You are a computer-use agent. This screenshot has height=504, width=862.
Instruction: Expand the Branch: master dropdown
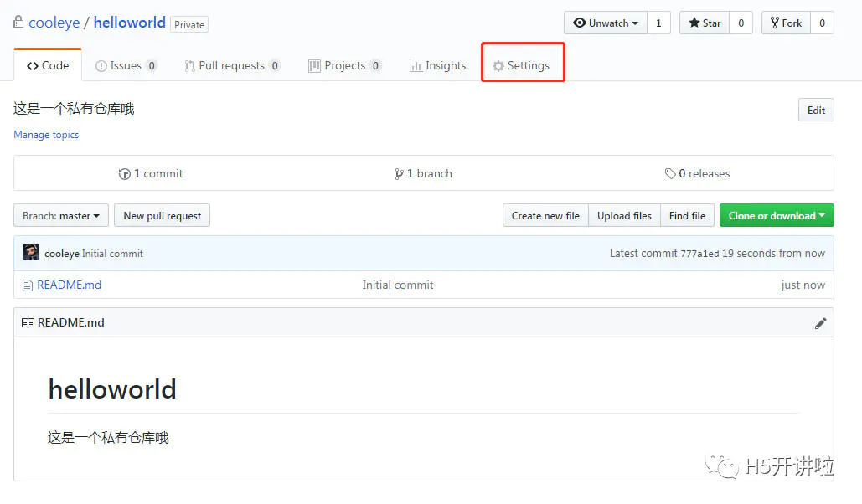coord(61,215)
